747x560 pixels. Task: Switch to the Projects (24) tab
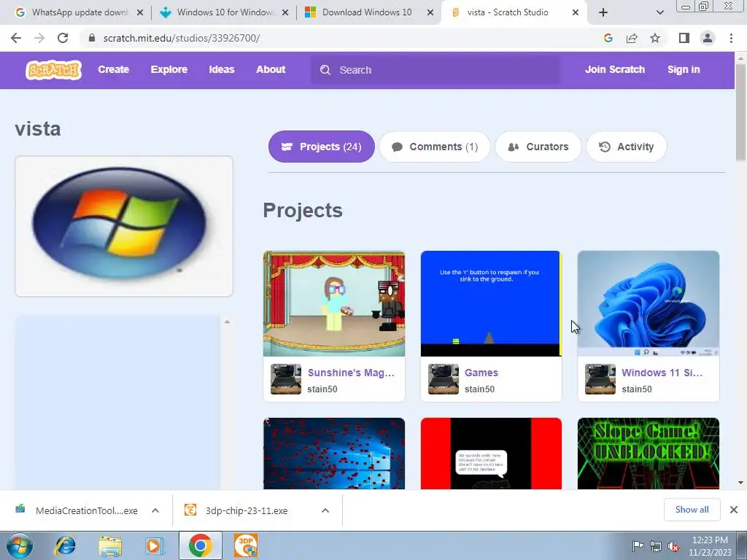pos(322,147)
